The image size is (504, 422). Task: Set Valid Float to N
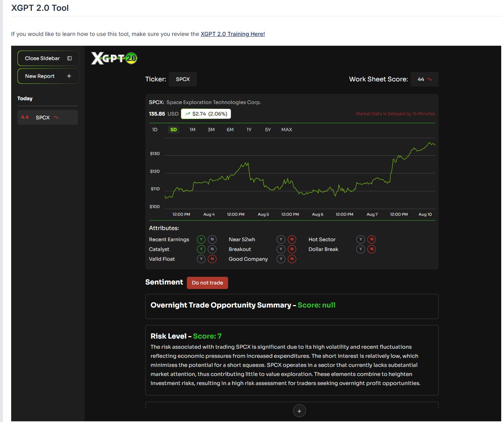(212, 259)
